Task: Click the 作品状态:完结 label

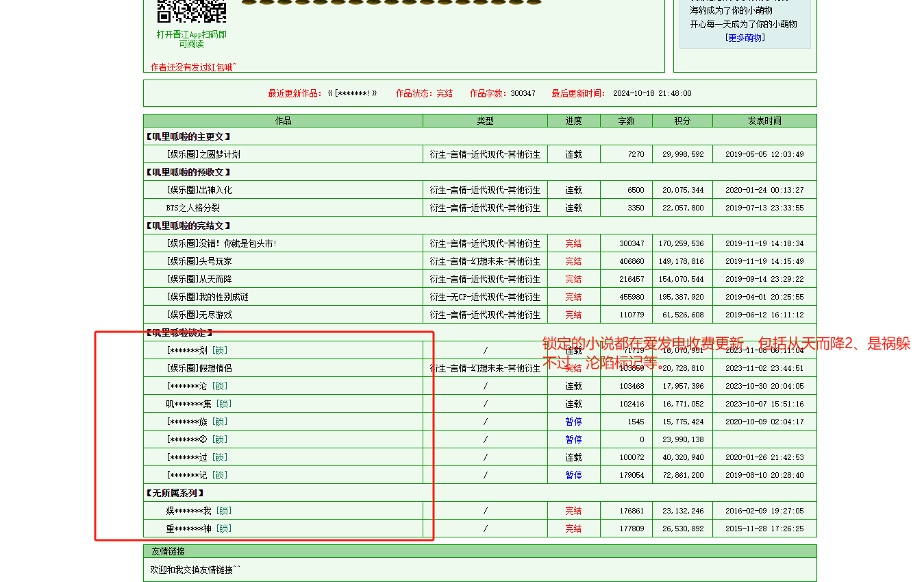Action: (424, 93)
